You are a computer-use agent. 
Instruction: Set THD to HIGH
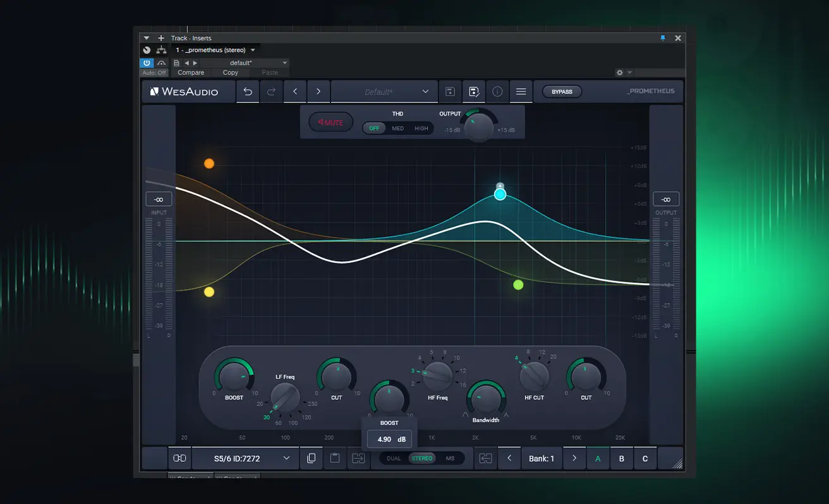[x=421, y=128]
